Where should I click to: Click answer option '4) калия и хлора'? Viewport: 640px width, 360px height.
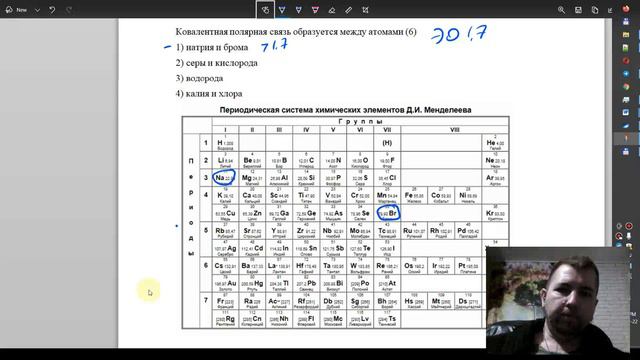209,93
